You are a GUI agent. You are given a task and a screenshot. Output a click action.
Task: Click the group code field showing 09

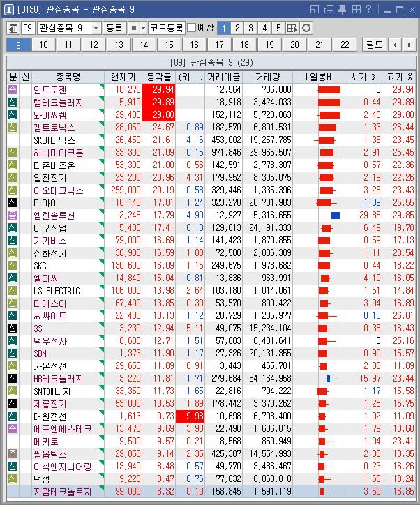(x=28, y=28)
